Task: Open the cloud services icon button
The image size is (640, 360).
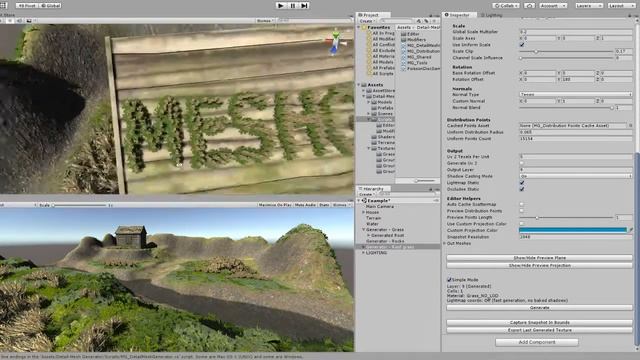Action: [529, 6]
